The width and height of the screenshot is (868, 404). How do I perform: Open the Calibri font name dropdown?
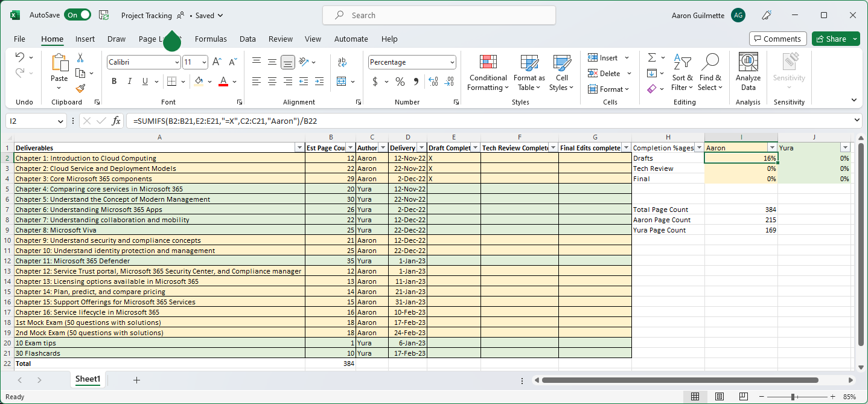pyautogui.click(x=177, y=62)
